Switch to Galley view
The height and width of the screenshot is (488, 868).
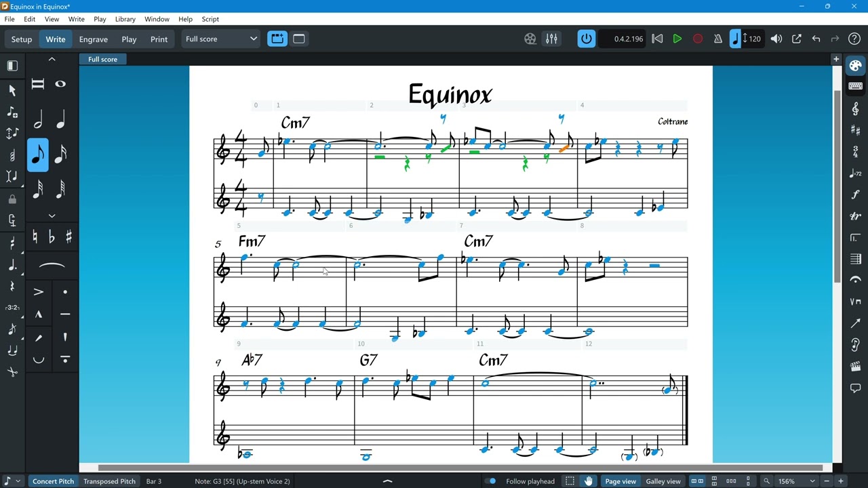[663, 481]
